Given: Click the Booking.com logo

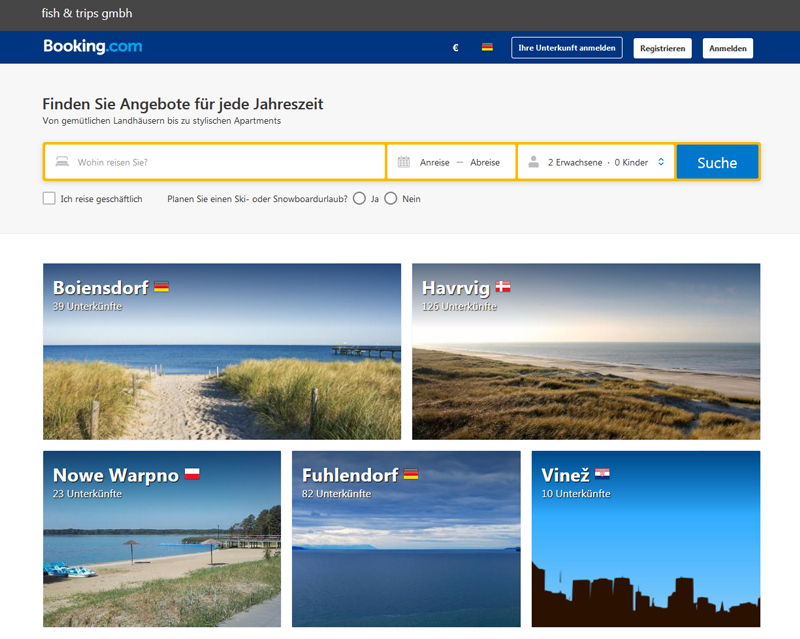Looking at the screenshot, I should [93, 47].
